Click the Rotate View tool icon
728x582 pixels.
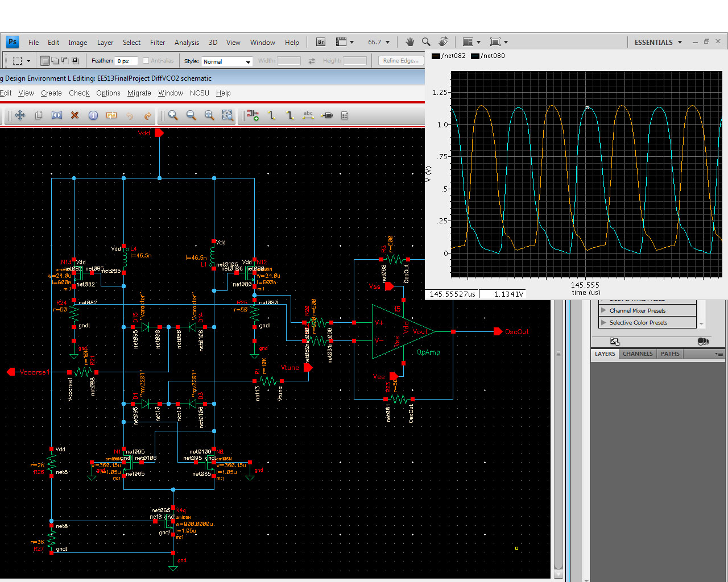[x=443, y=42]
